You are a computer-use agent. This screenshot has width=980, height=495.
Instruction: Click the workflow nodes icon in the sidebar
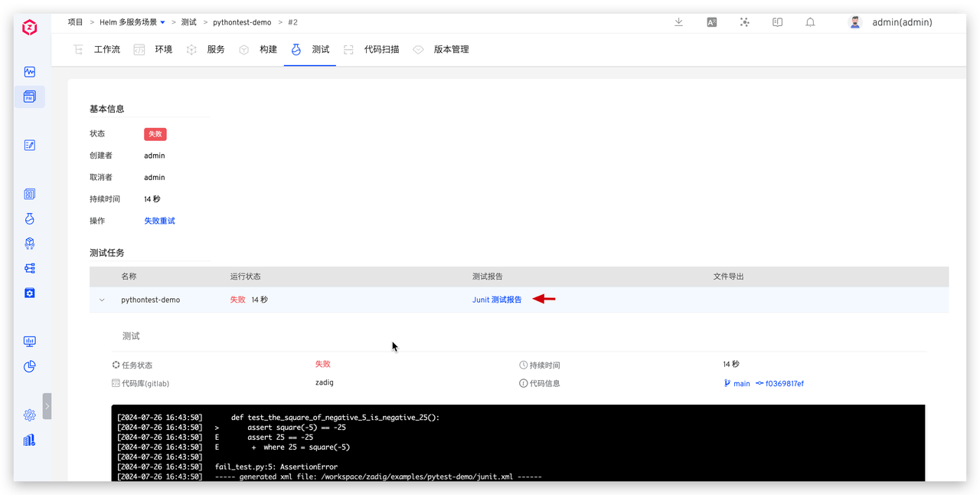coord(29,267)
